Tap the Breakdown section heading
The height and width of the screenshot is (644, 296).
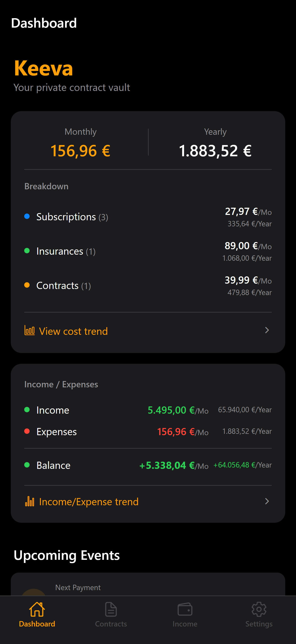click(46, 186)
